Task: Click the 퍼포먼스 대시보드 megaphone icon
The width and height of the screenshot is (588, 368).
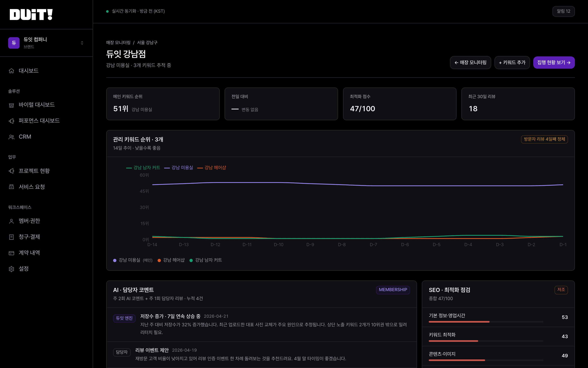Action: (11, 121)
